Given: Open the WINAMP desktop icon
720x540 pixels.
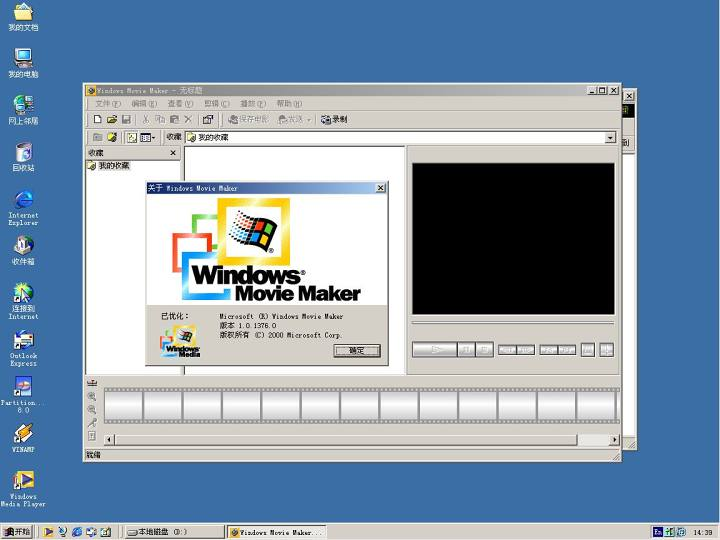Looking at the screenshot, I should coord(23,439).
